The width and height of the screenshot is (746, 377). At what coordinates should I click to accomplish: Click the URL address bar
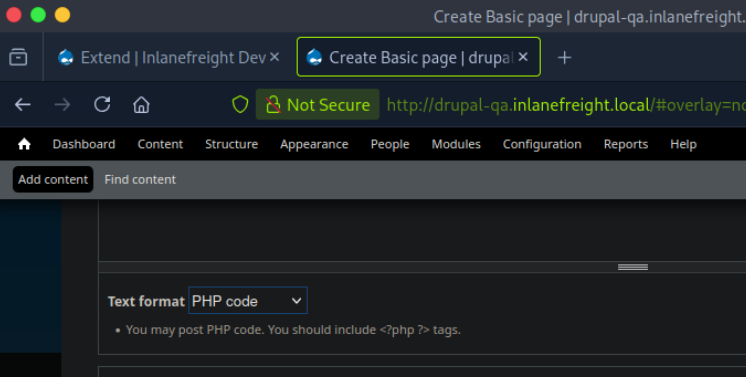566,105
